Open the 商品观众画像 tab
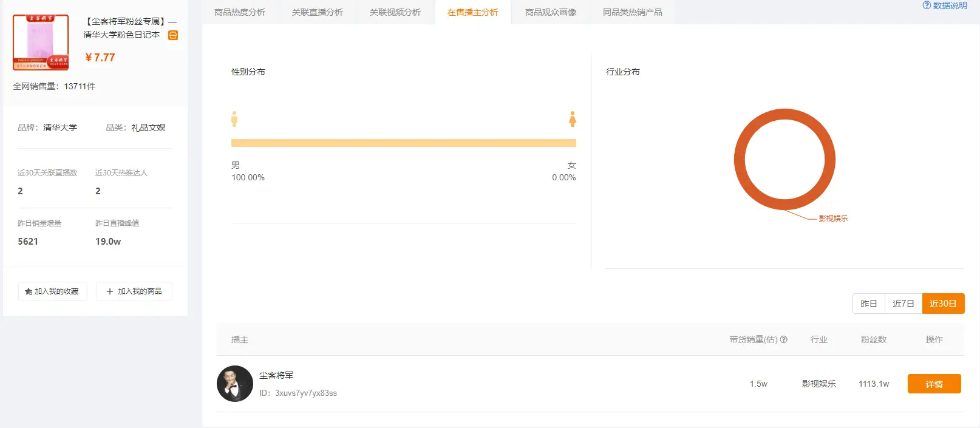 coord(551,12)
